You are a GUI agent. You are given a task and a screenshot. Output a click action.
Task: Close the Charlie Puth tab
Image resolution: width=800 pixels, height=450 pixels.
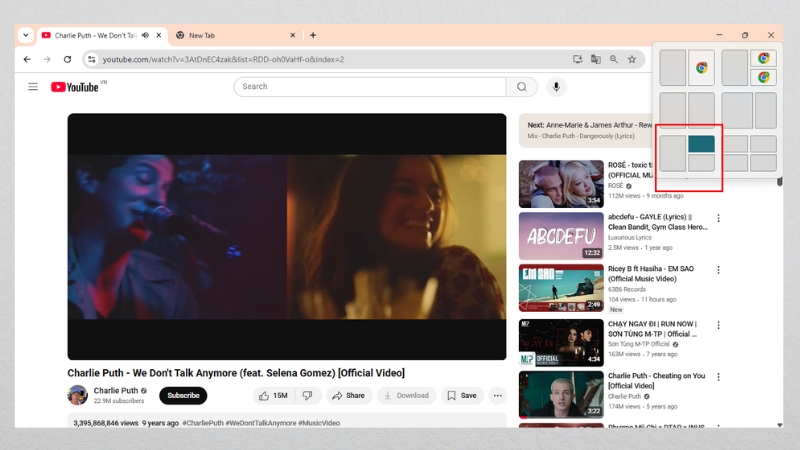(159, 35)
